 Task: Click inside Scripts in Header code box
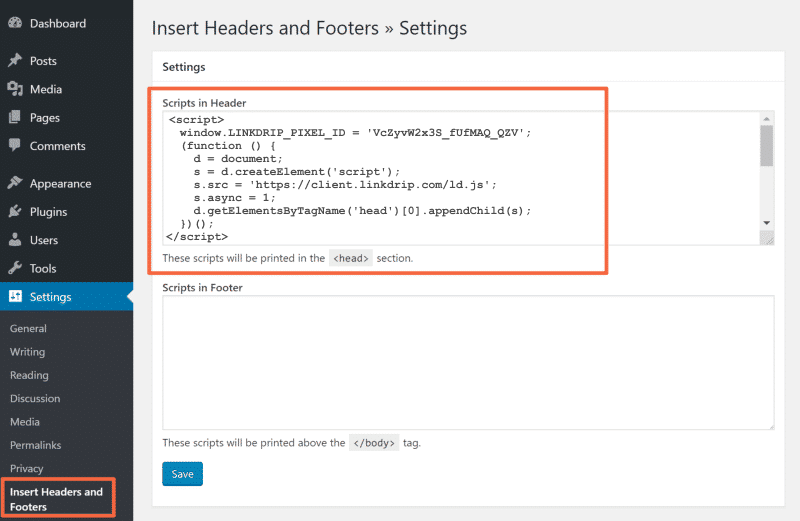tap(460, 178)
